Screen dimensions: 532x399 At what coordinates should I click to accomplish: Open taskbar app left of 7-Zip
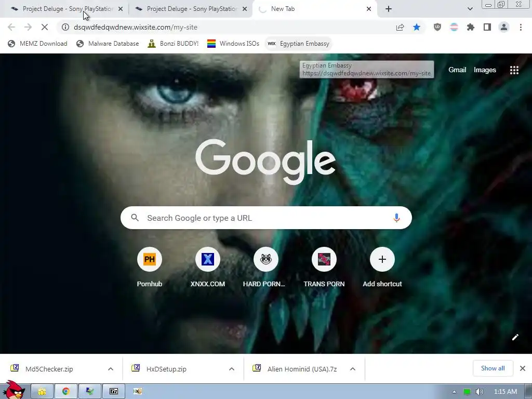90,392
